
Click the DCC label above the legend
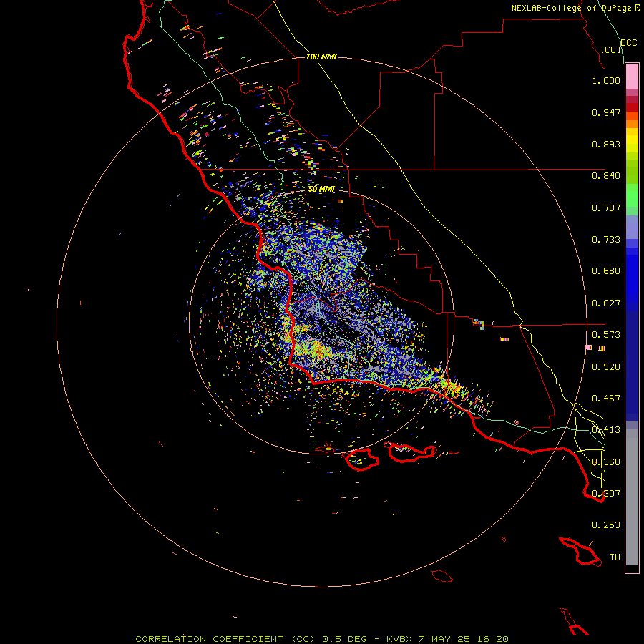(629, 43)
